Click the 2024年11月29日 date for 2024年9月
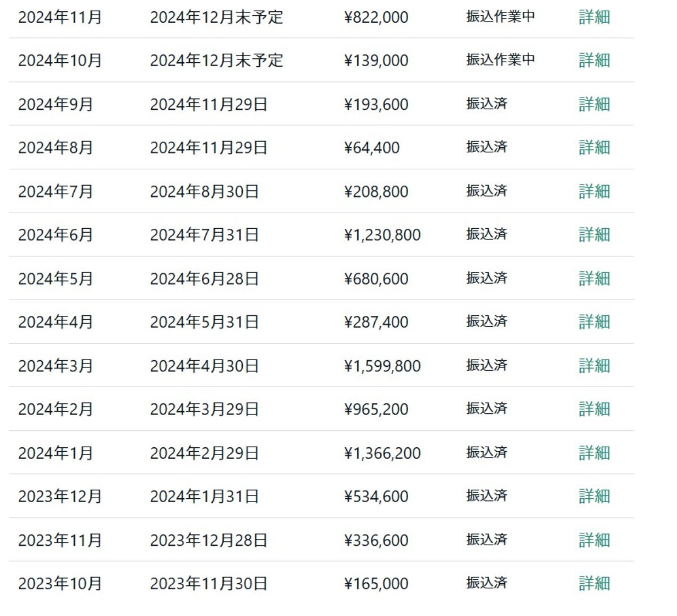This screenshot has width=677, height=616. 208,104
